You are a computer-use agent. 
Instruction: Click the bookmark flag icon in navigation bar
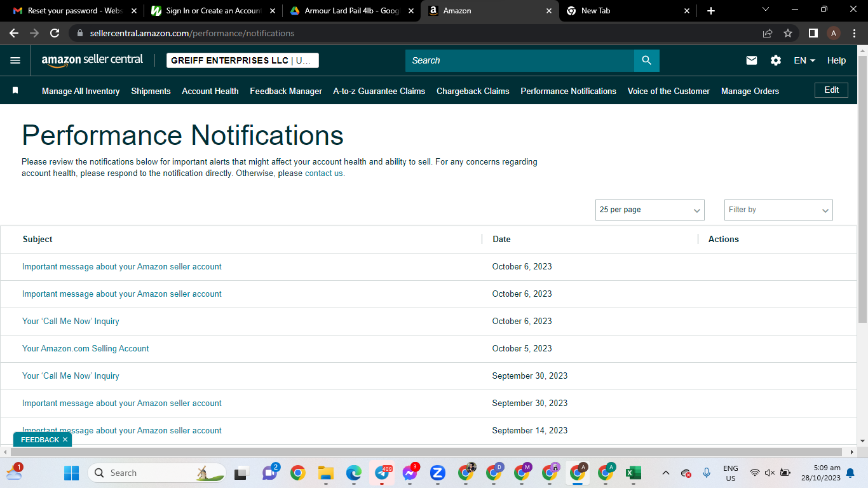[x=15, y=91]
